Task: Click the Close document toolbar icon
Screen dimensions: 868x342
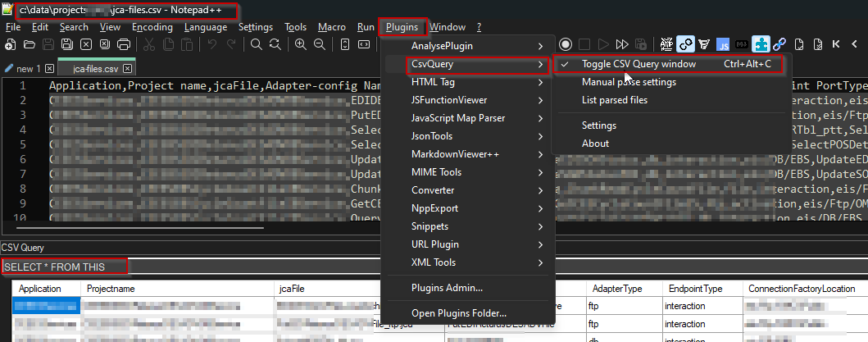Action: (x=86, y=44)
